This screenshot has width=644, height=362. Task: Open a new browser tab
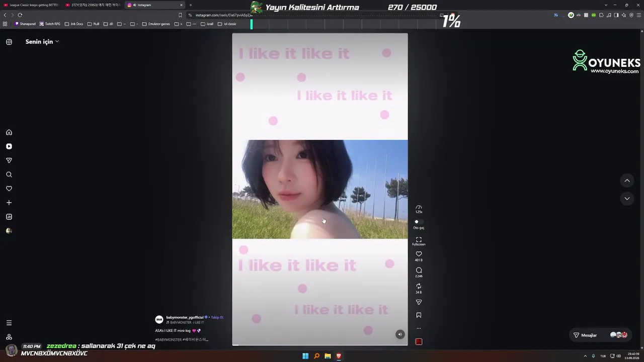point(191,5)
